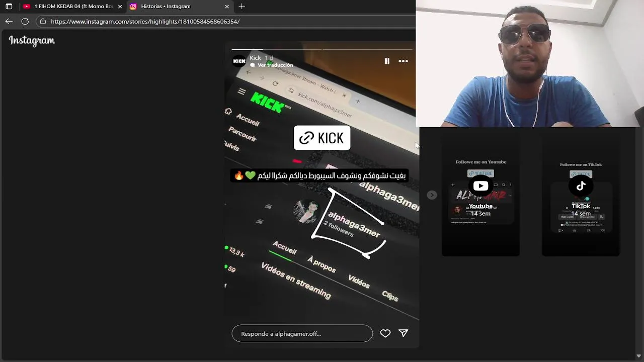
Task: Close the Historias Instagram tab
Action: pos(227,7)
